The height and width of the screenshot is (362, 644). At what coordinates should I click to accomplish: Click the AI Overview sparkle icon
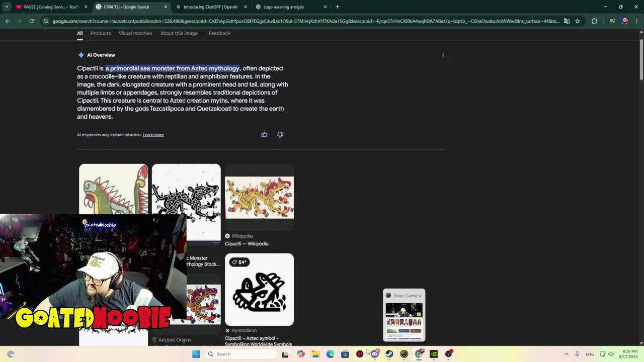tap(80, 55)
